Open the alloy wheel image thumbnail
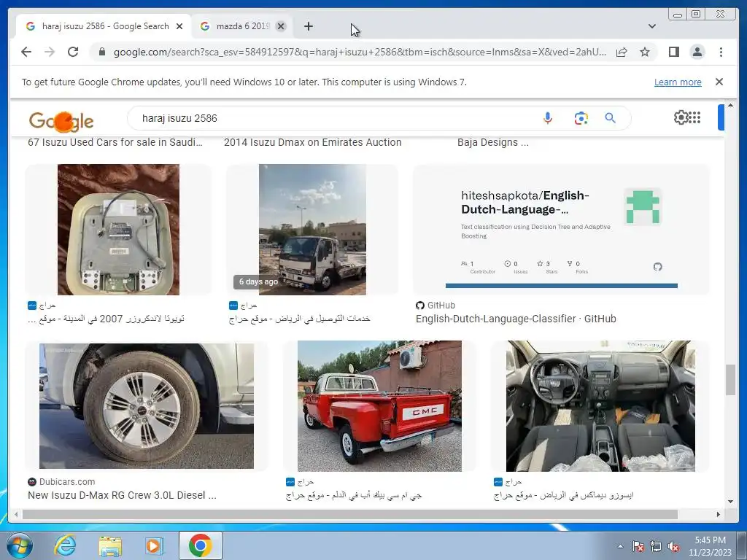Image resolution: width=747 pixels, height=560 pixels. (146, 405)
